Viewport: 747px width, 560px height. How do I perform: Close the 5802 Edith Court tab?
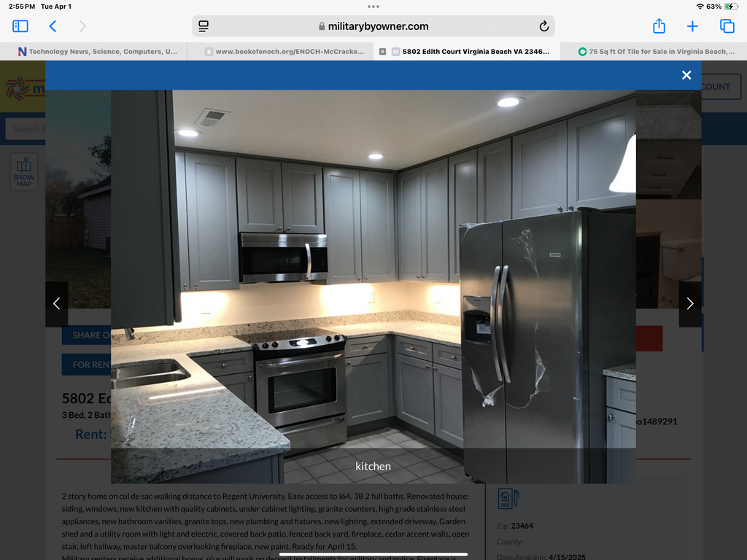click(x=382, y=52)
